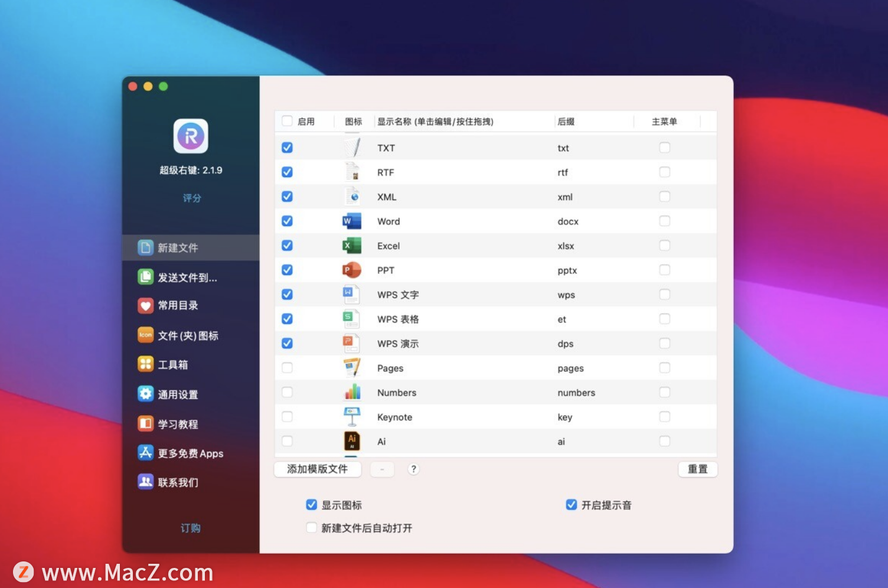Check the 主菜单 checkbox for PPT
This screenshot has height=588, width=888.
tap(665, 270)
